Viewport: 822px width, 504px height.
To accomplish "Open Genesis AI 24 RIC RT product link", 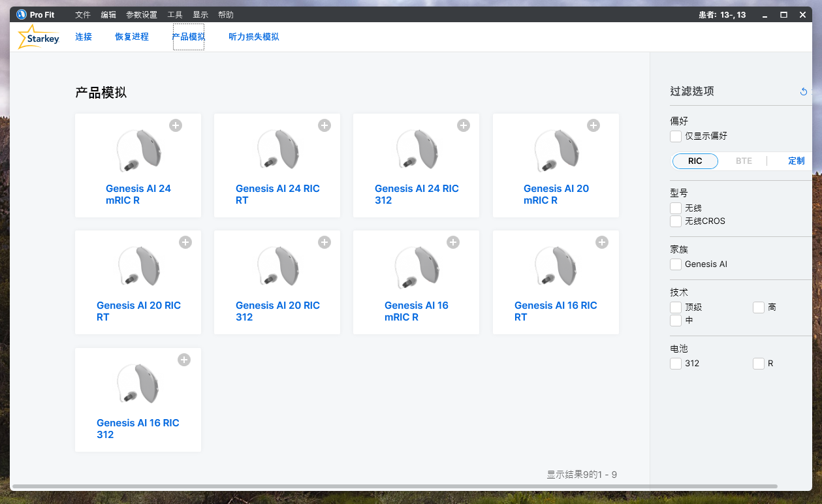I will (277, 195).
